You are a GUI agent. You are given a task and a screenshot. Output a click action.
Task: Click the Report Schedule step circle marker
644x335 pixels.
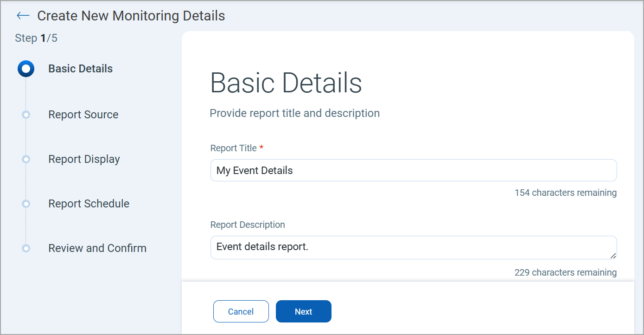[26, 204]
